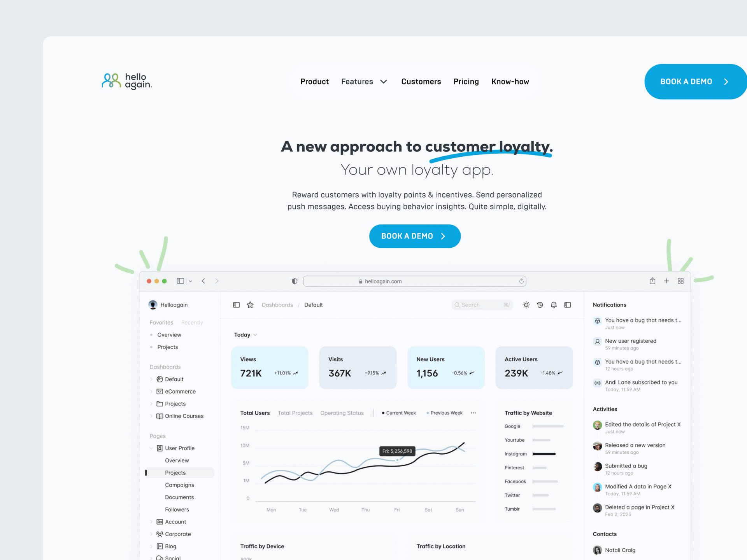The height and width of the screenshot is (560, 747).
Task: Select the eCommerce dashboard
Action: pyautogui.click(x=180, y=391)
